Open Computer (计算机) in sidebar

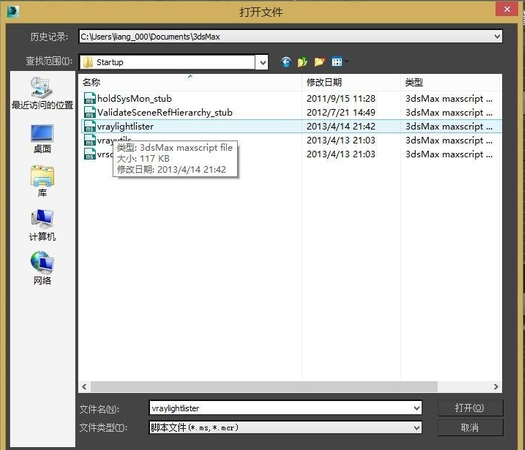click(x=42, y=225)
